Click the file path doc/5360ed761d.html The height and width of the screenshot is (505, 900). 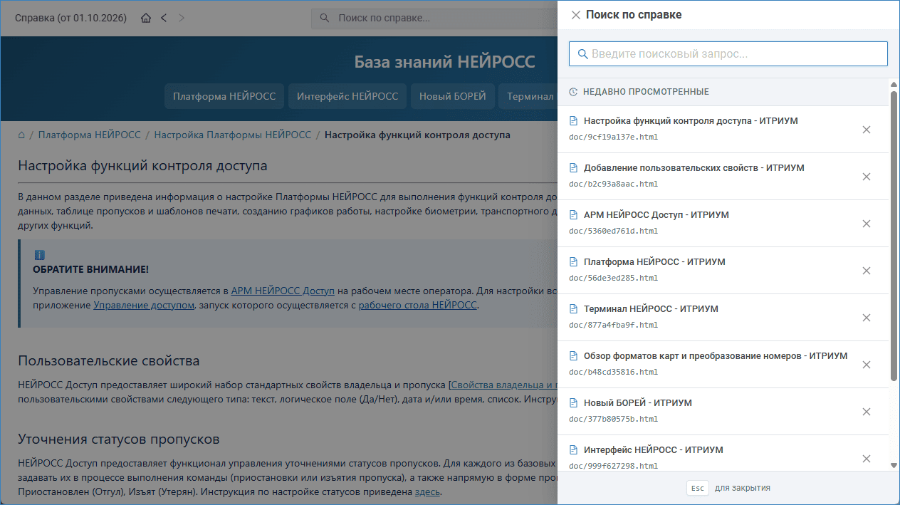(613, 231)
